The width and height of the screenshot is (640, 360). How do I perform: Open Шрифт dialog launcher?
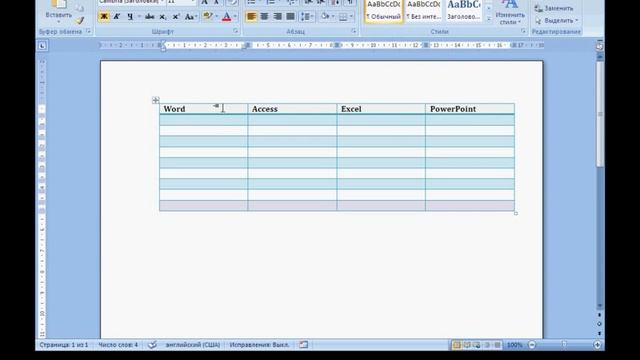(x=236, y=31)
